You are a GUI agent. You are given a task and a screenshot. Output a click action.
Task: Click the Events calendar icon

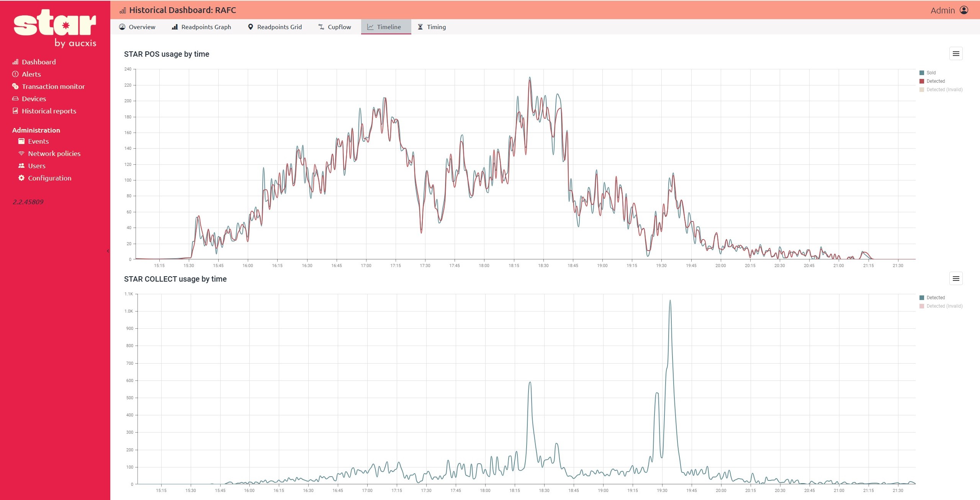point(21,141)
